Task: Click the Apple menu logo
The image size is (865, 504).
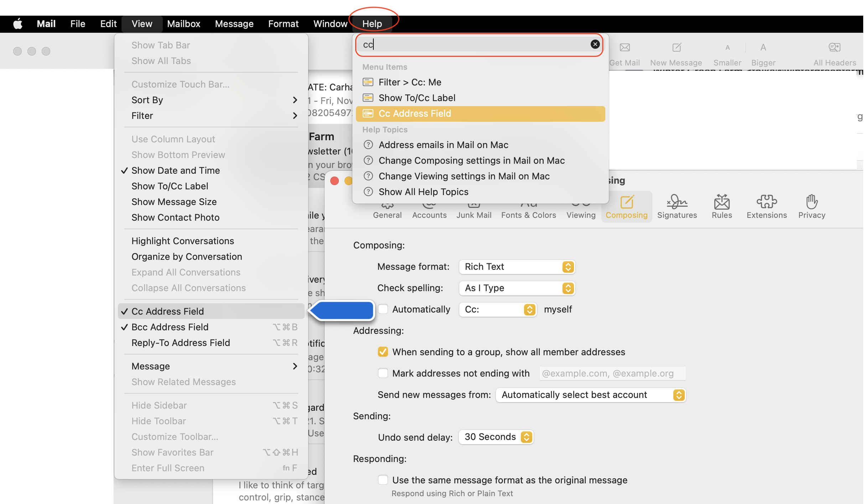Action: (18, 24)
